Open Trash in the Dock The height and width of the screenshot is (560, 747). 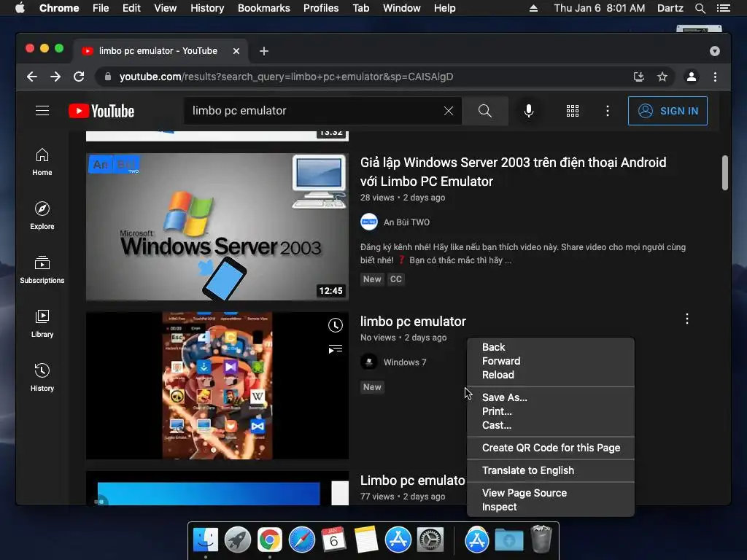click(x=541, y=539)
